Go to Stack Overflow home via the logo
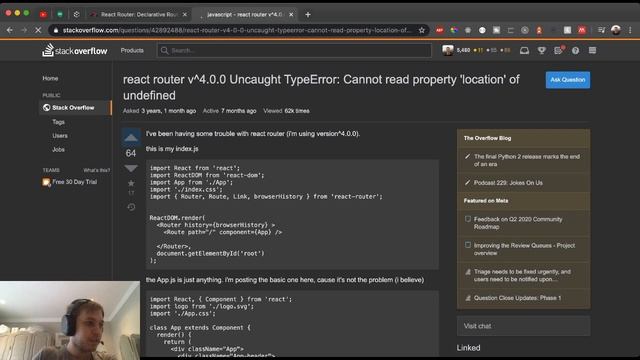 coord(75,50)
